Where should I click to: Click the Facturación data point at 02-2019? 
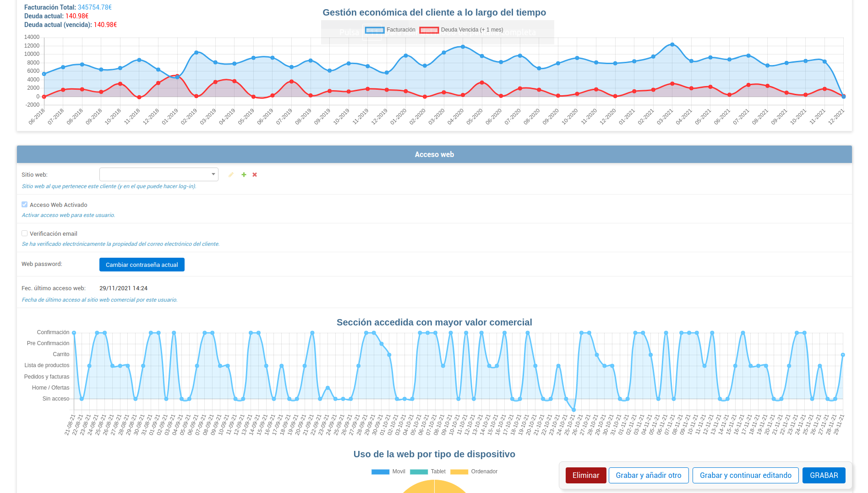tap(197, 53)
